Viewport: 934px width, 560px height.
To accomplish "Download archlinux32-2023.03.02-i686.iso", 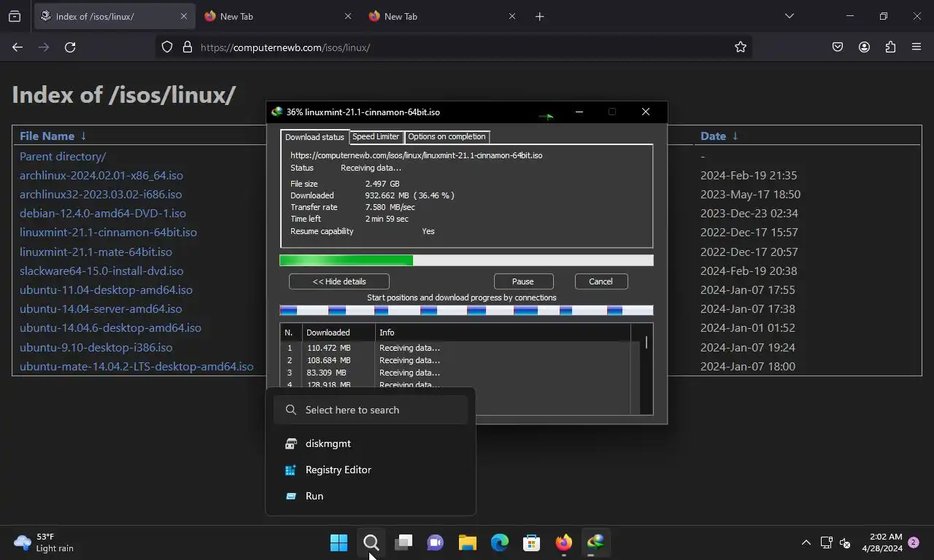I will (101, 194).
